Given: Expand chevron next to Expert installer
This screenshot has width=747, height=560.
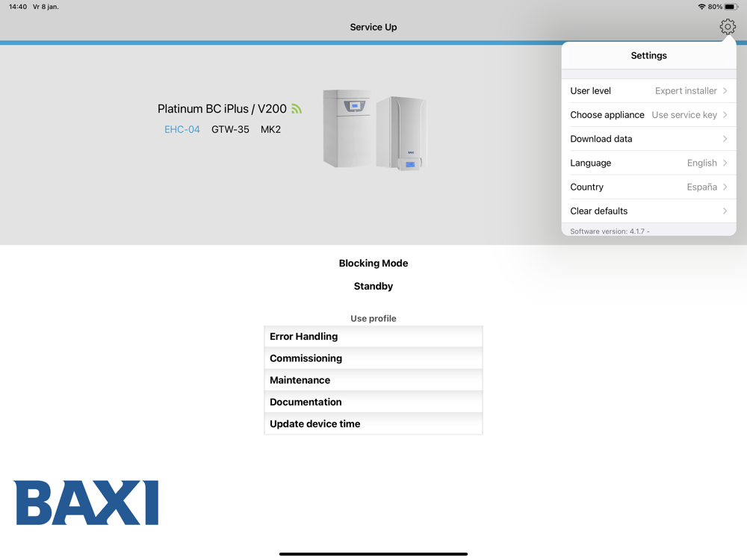Looking at the screenshot, I should (725, 91).
